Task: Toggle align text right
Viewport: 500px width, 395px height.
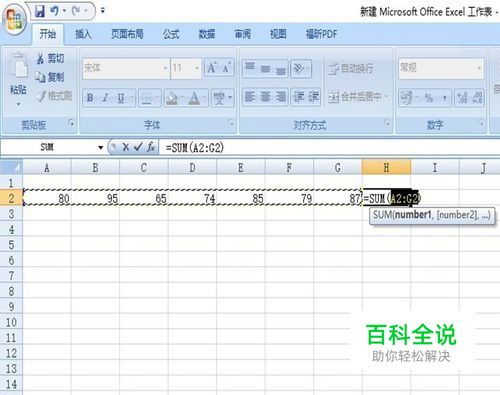Action: [280, 97]
